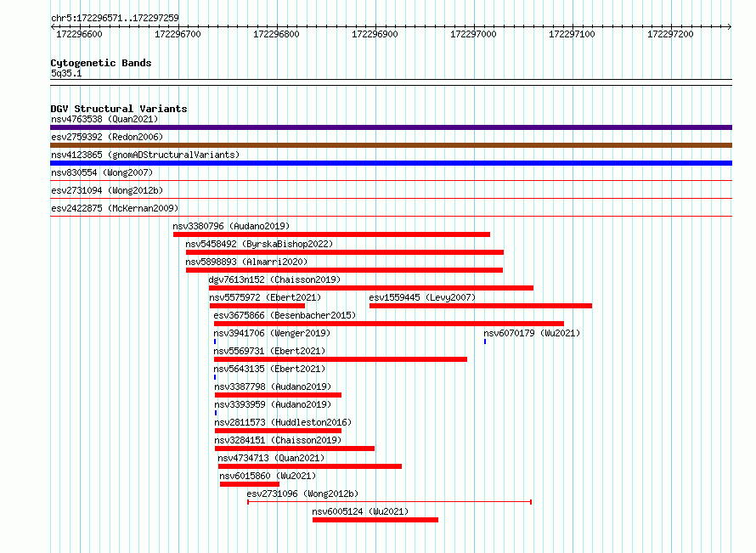Screen dimensions: 756x553
Task: Click the nsv3387798 (Audano2019) red bar
Action: tap(279, 395)
